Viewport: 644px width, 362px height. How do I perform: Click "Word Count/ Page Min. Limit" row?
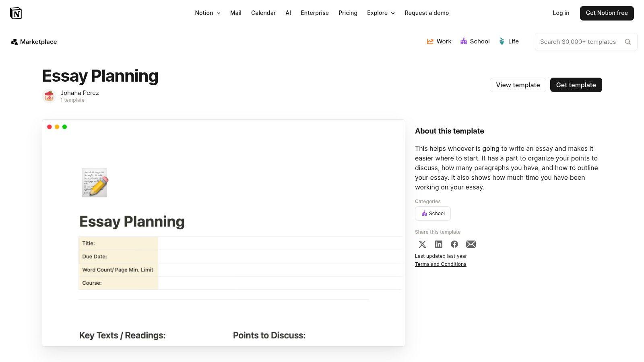240,270
